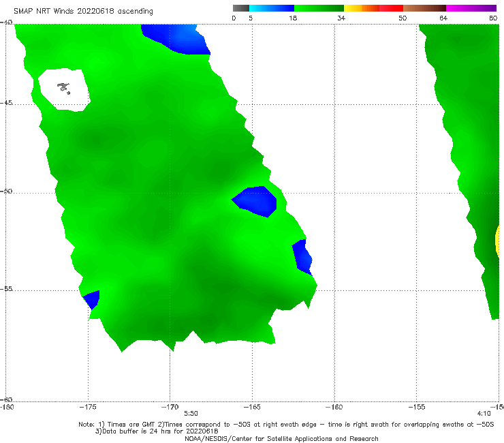Viewport: 504px width, 443px height.
Task: Click the longitude label '-170'
Action: point(170,407)
